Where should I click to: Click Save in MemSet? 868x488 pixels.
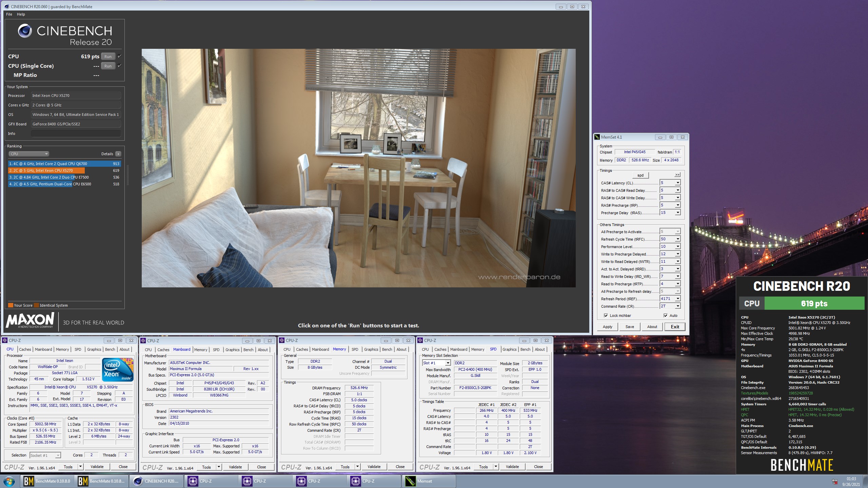(630, 327)
